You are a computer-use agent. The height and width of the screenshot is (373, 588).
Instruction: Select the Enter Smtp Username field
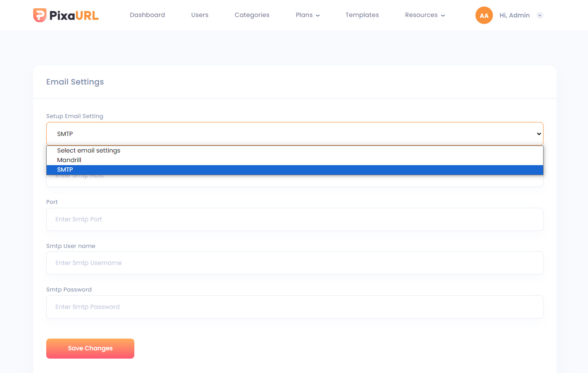294,263
